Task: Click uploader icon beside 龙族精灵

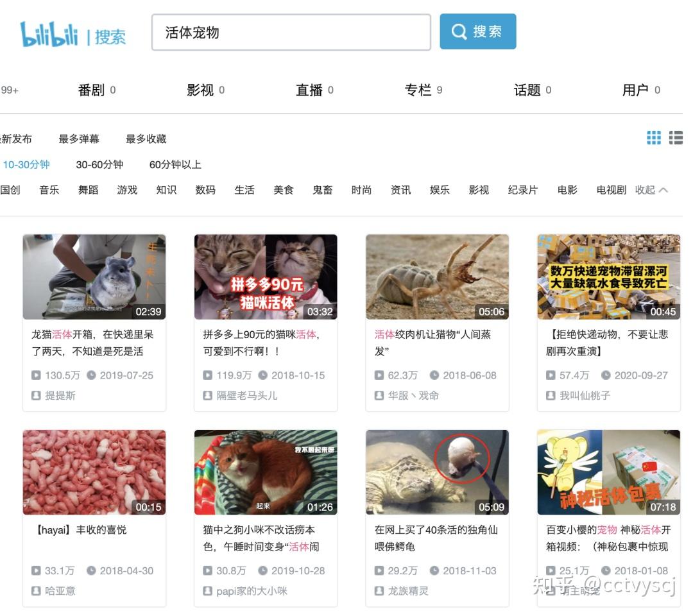Action: [379, 591]
